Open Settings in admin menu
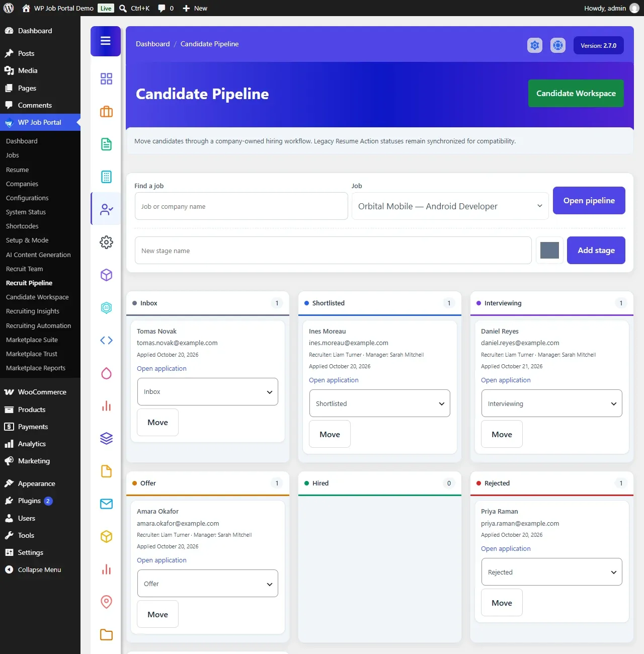Image resolution: width=644 pixels, height=654 pixels. click(40, 552)
